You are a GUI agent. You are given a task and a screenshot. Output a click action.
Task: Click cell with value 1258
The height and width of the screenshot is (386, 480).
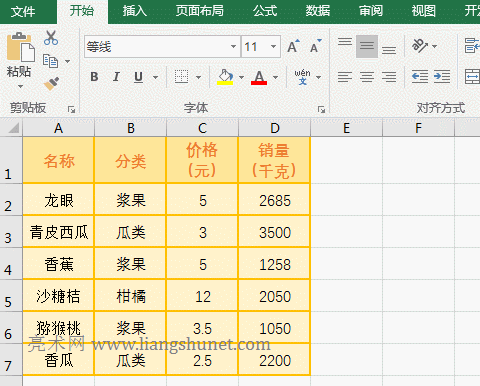[275, 264]
